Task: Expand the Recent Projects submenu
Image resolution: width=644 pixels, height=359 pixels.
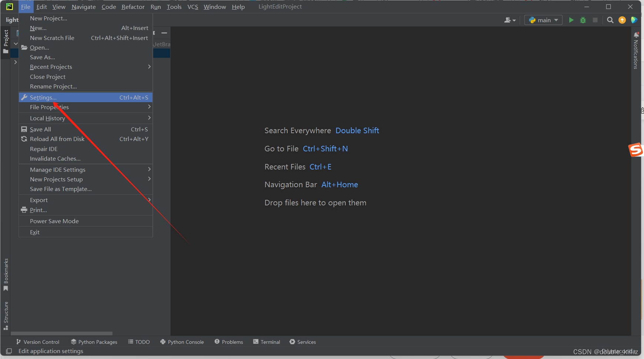Action: pyautogui.click(x=85, y=67)
